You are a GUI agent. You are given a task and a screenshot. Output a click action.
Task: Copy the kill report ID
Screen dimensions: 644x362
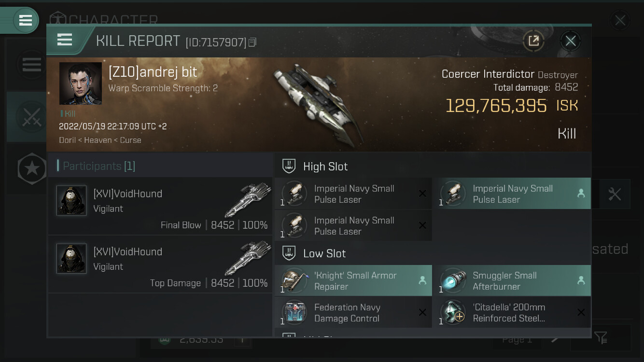(x=252, y=42)
